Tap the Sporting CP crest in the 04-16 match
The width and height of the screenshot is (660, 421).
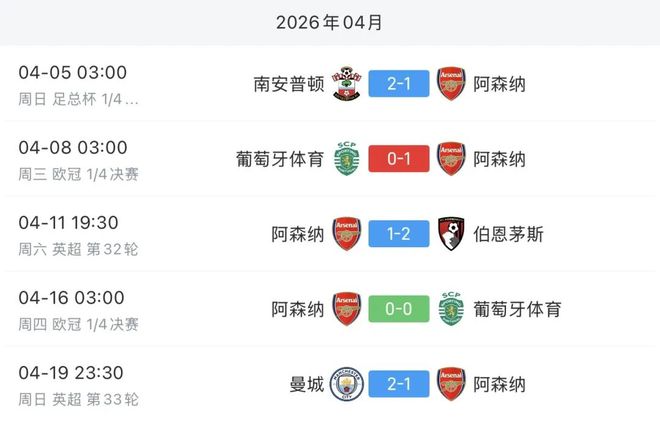click(x=451, y=309)
